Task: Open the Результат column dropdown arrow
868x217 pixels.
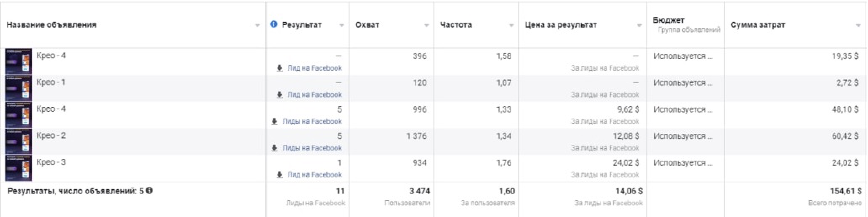Action: [341, 26]
